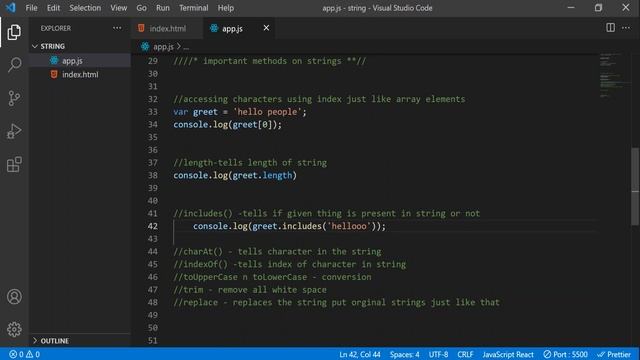
Task: Click the vertical scrollbar thumb in editor
Action: coord(635,186)
